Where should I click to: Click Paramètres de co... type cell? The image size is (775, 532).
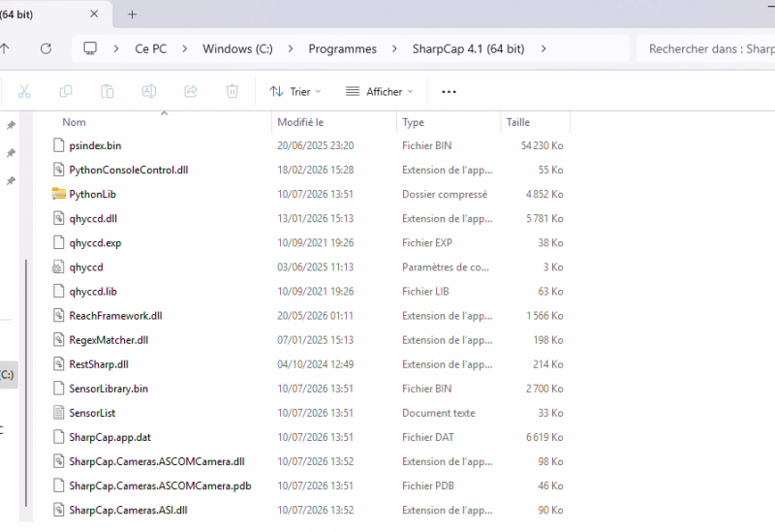(446, 267)
